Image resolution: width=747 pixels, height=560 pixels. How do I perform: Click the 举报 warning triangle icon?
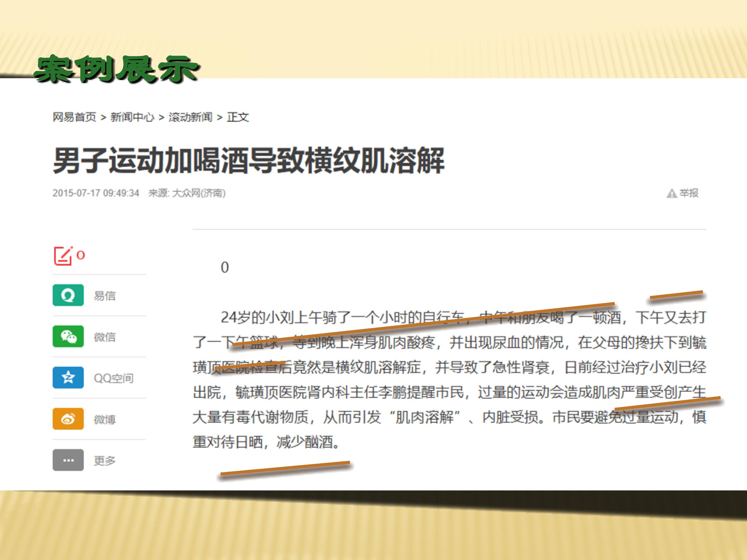(x=671, y=193)
